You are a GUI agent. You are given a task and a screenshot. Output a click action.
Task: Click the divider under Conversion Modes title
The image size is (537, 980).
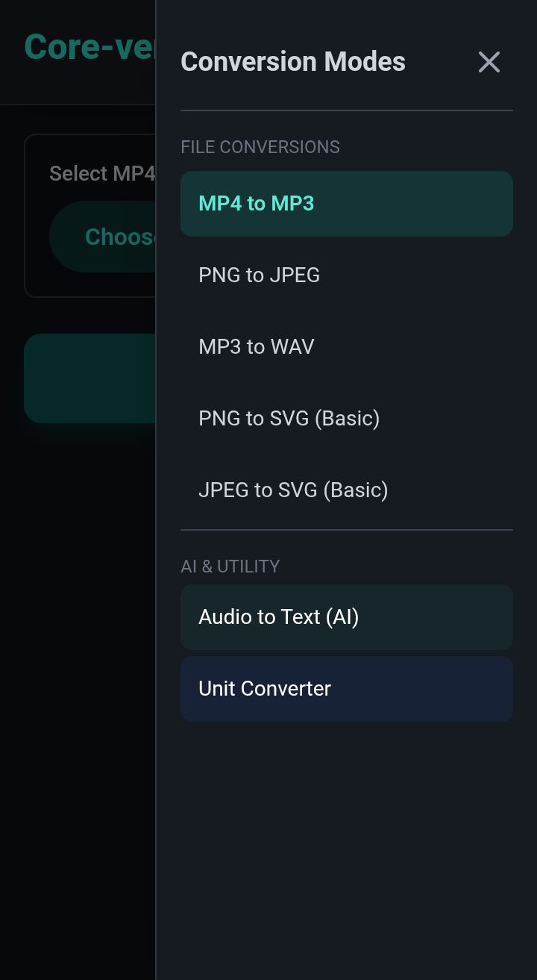[346, 110]
